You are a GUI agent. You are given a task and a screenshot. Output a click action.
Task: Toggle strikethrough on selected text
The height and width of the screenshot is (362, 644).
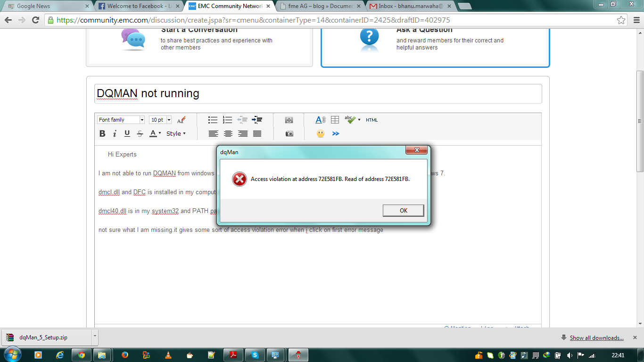(140, 133)
